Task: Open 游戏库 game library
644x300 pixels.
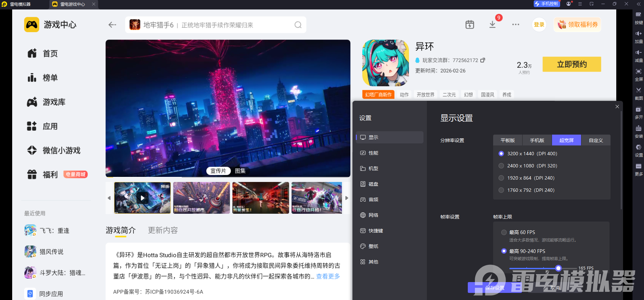Action: pos(46,102)
